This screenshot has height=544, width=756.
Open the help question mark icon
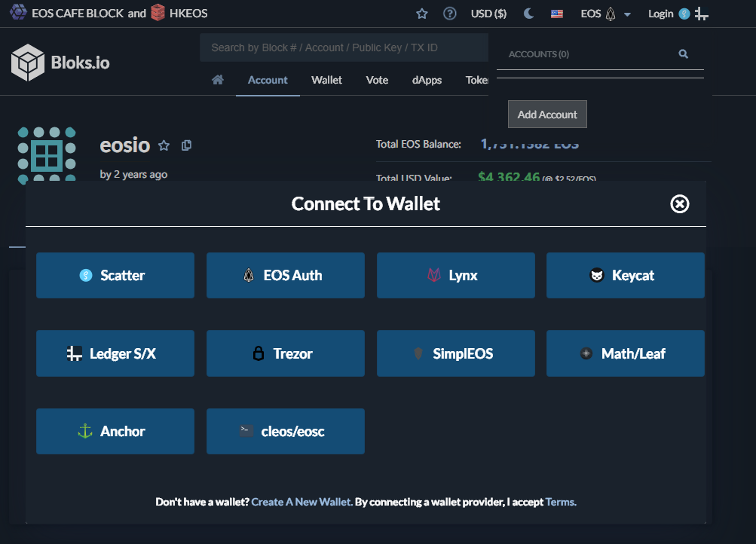tap(449, 14)
